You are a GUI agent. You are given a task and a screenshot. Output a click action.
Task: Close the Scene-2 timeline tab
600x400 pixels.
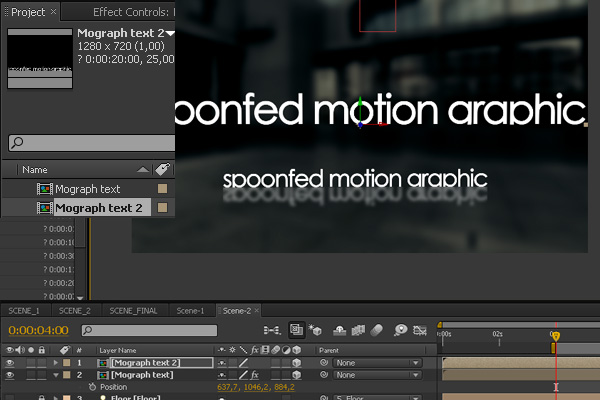tap(257, 310)
